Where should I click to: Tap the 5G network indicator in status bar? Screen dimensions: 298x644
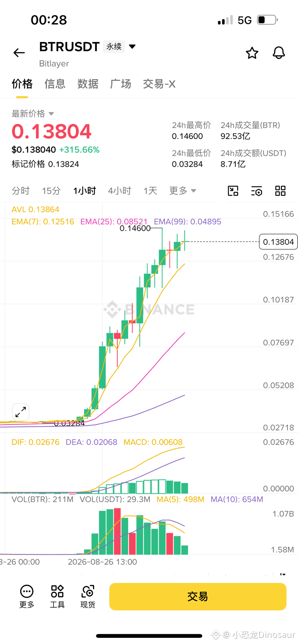pyautogui.click(x=245, y=20)
